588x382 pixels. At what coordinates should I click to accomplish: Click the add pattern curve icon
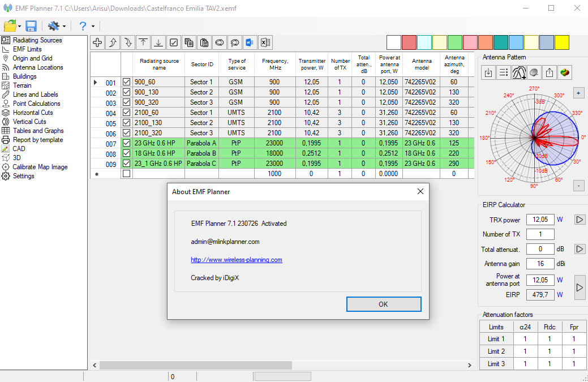pyautogui.click(x=519, y=72)
